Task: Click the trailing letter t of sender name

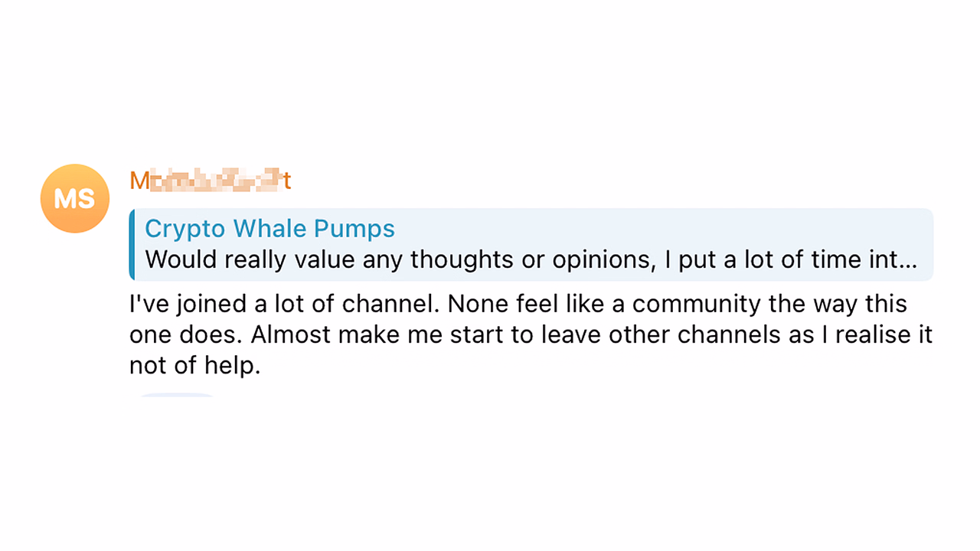Action: (286, 181)
